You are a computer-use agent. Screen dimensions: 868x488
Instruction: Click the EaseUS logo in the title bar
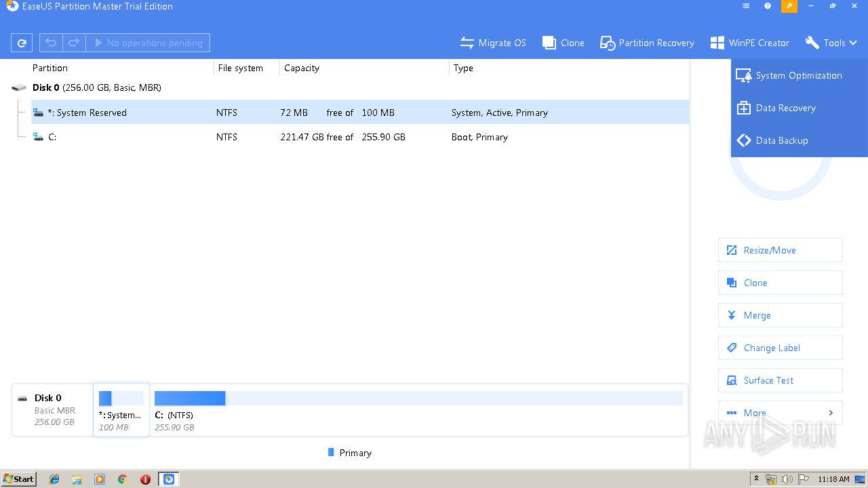pyautogui.click(x=12, y=6)
